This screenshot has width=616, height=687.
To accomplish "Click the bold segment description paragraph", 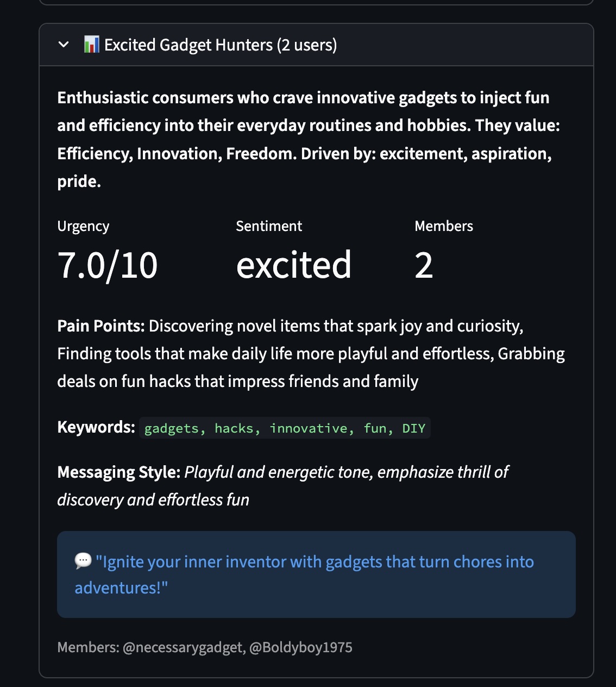I will click(308, 139).
